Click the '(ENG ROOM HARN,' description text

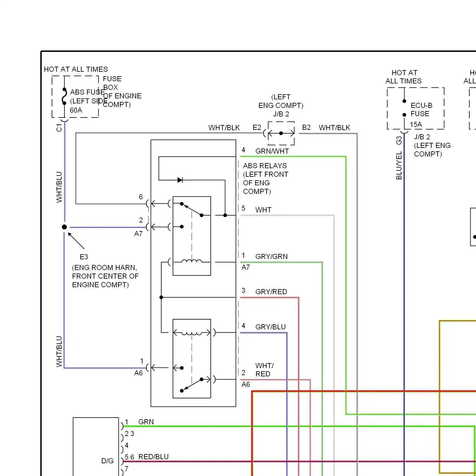[104, 268]
